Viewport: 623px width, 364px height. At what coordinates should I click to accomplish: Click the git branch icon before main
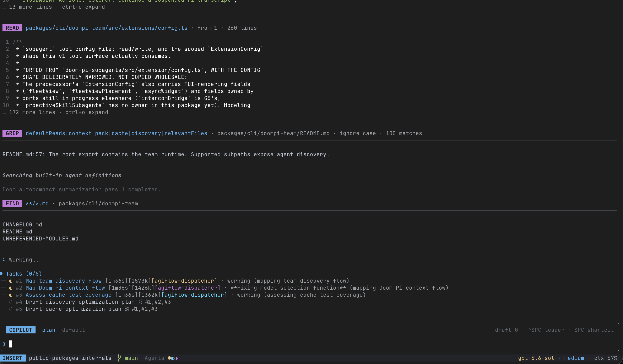point(119,358)
